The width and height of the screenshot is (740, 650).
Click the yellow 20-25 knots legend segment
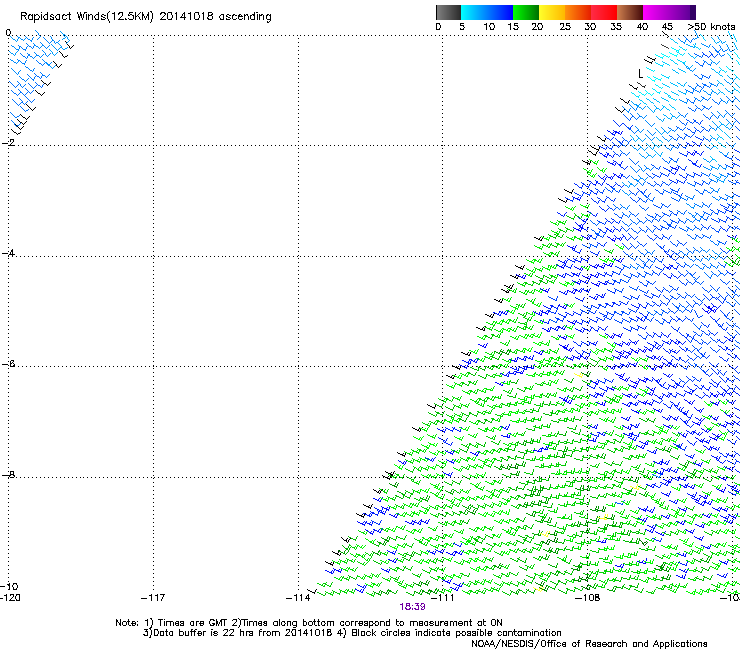coord(552,12)
